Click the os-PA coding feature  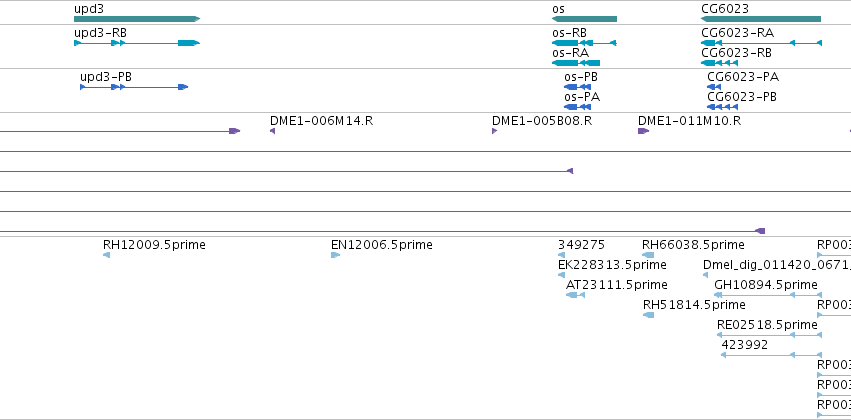pos(577,107)
